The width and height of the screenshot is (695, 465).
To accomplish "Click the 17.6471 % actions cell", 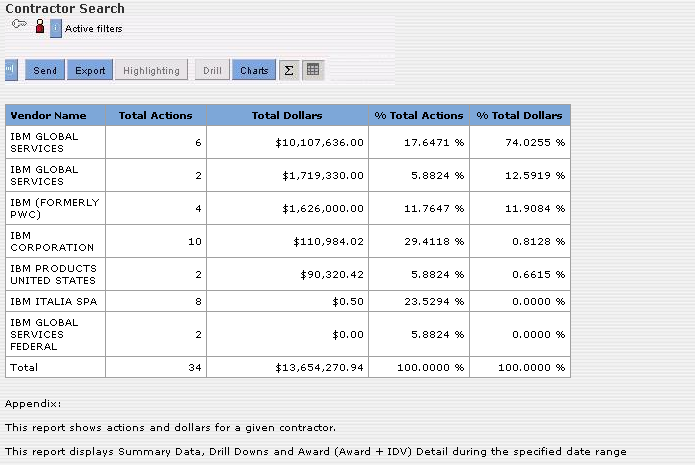I will 419,142.
